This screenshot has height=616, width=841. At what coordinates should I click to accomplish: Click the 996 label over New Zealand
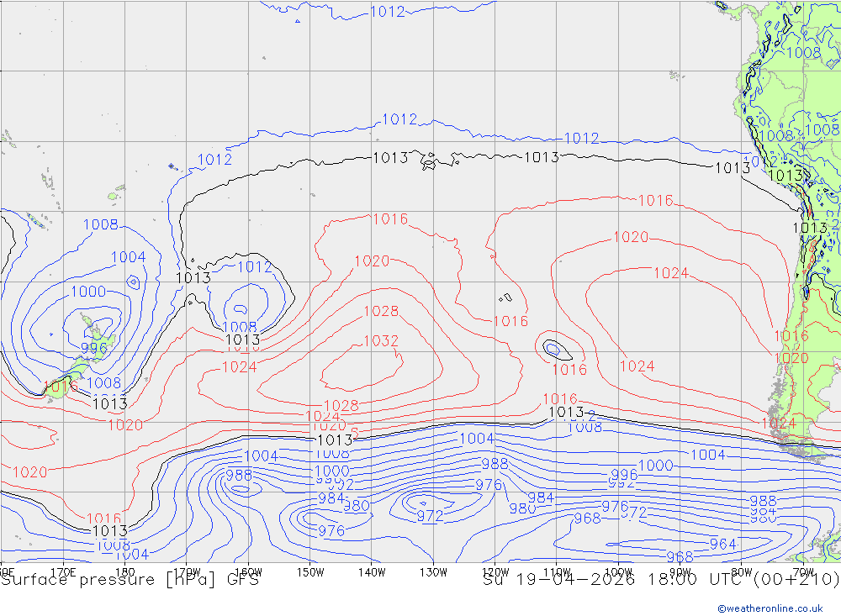[94, 349]
